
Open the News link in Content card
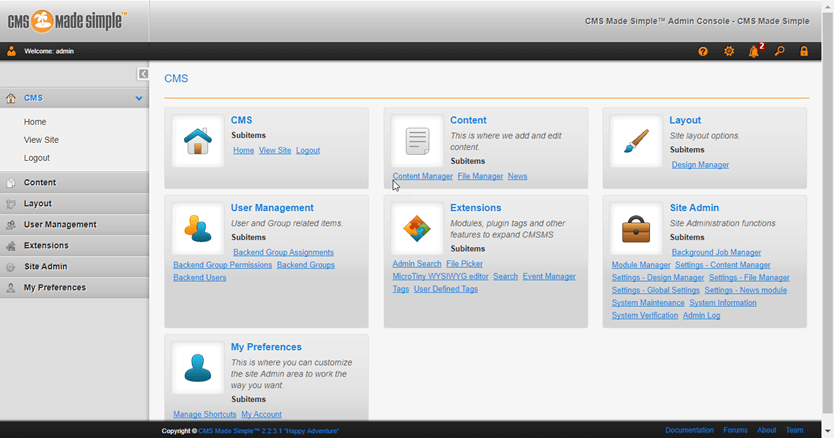[517, 176]
